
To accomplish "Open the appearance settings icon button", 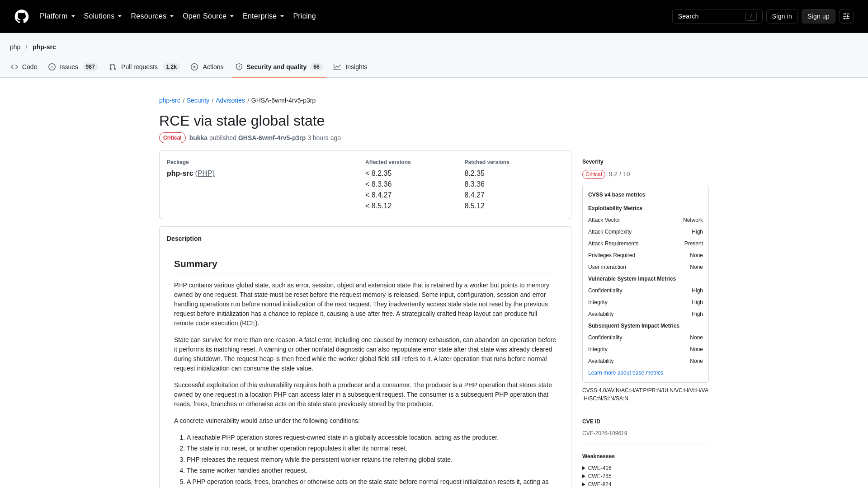I will pos(846,16).
